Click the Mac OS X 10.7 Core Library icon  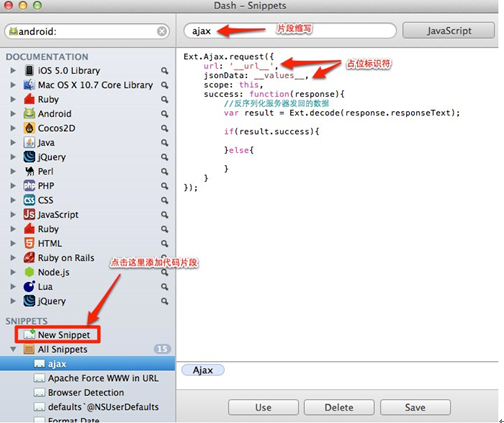pos(29,85)
